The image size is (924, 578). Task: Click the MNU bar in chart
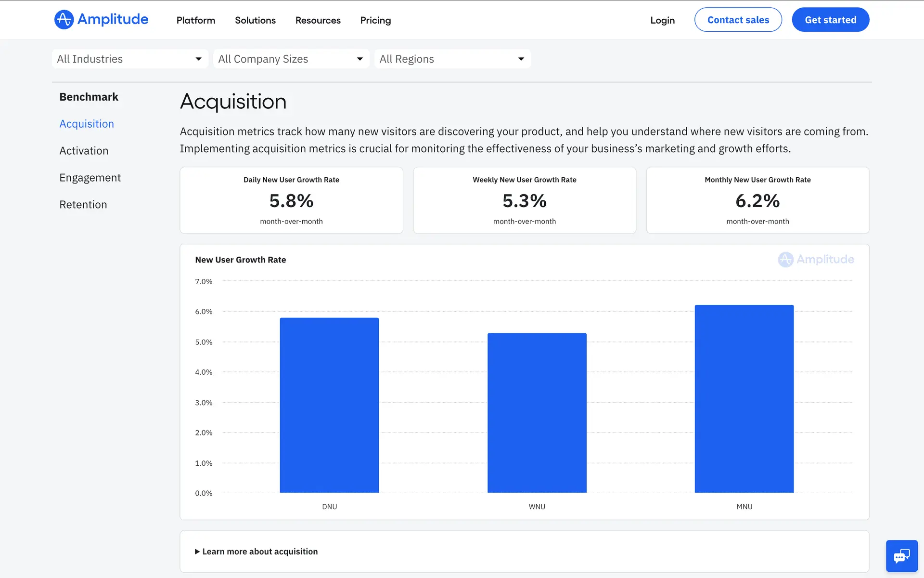pyautogui.click(x=744, y=399)
